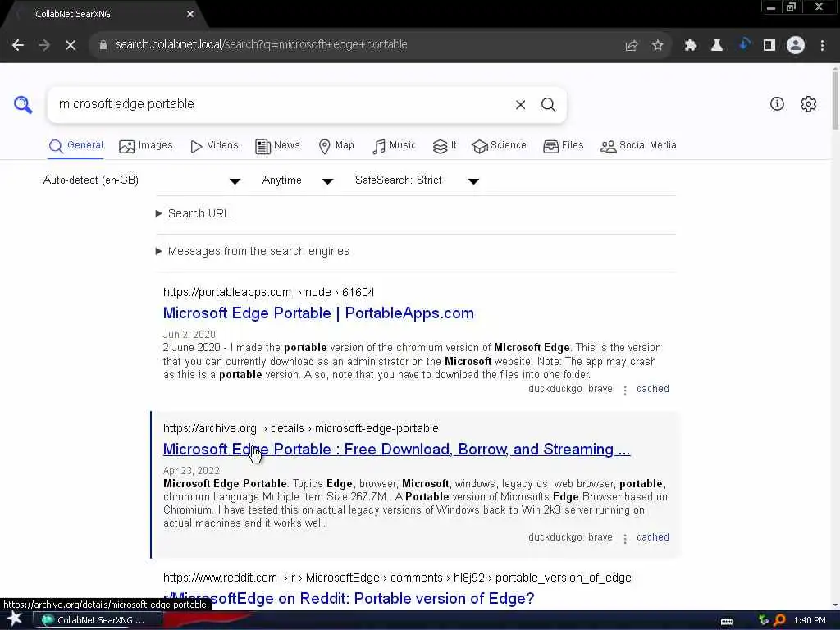This screenshot has height=630, width=840.
Task: Click the green network tray icon
Action: (764, 620)
